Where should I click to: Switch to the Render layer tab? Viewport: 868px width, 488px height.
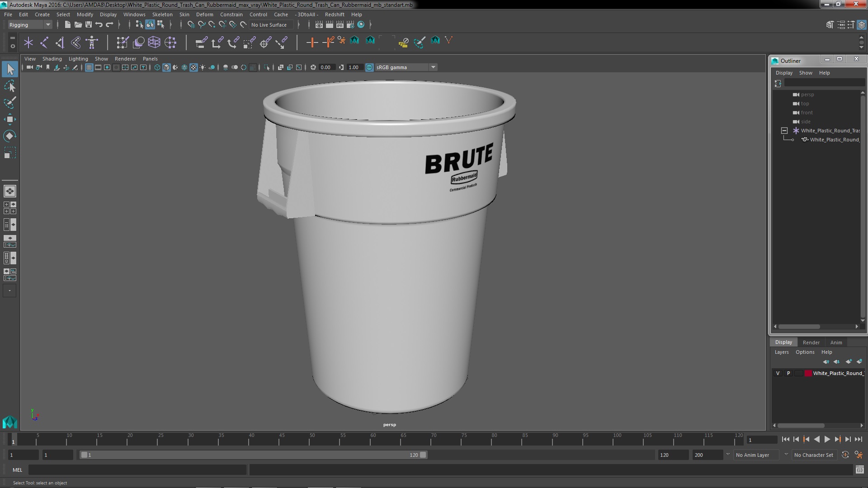(x=811, y=343)
